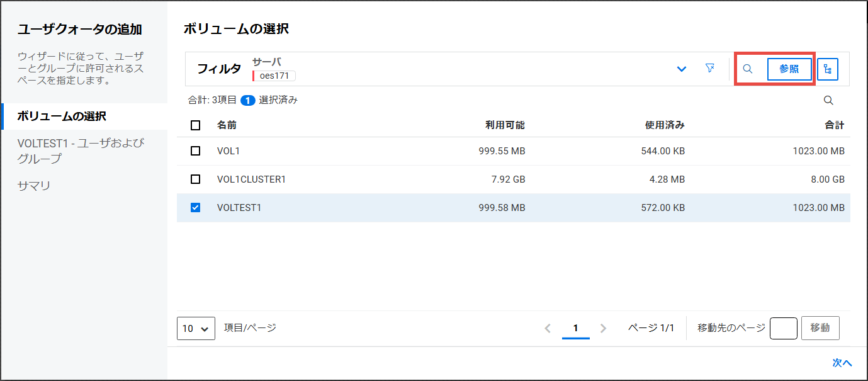Click the search icon beside the 参照 button

point(748,69)
